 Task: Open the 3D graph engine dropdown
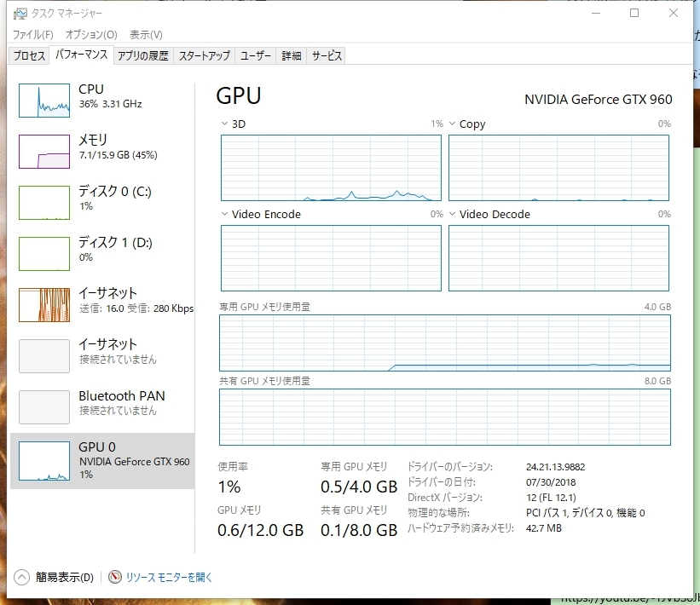click(225, 124)
